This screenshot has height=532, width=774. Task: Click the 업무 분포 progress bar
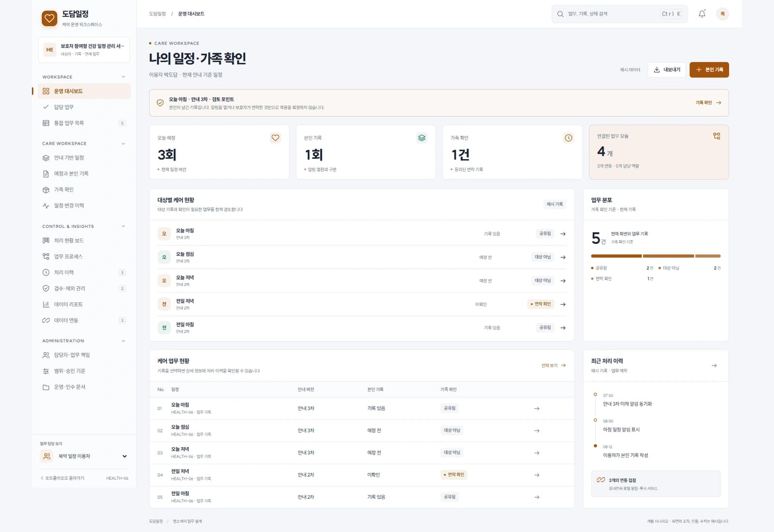click(655, 256)
